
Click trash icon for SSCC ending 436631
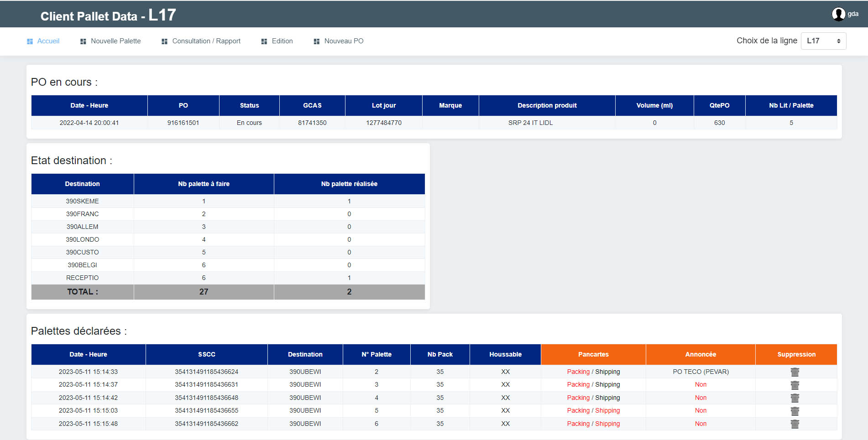795,385
